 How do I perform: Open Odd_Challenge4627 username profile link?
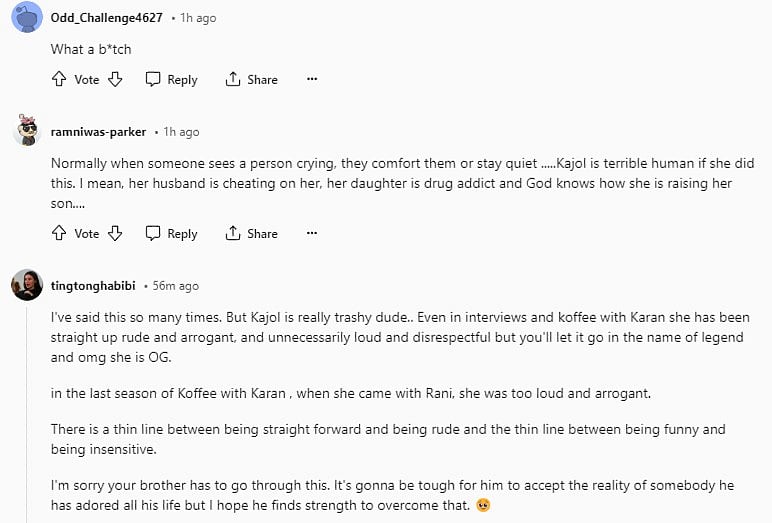click(106, 18)
